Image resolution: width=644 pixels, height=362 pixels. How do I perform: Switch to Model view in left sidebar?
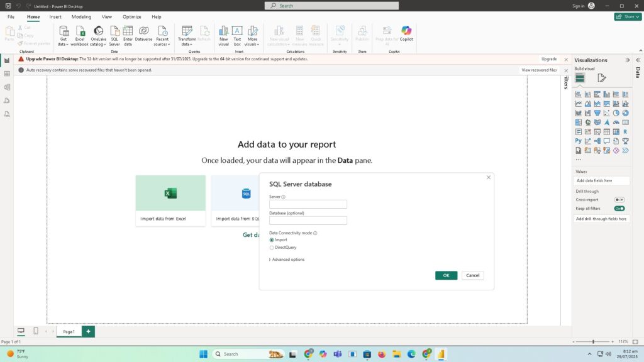point(7,87)
